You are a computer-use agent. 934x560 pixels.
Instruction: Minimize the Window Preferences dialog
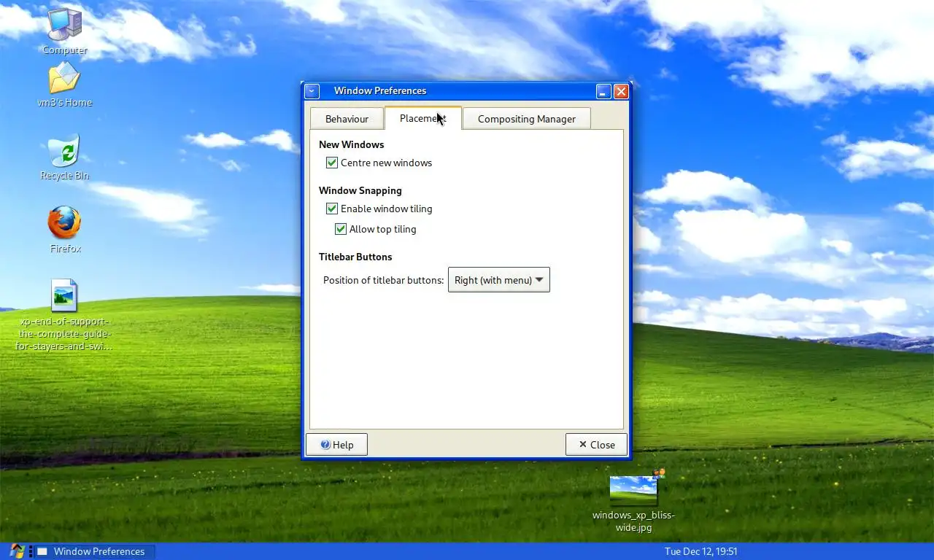603,91
